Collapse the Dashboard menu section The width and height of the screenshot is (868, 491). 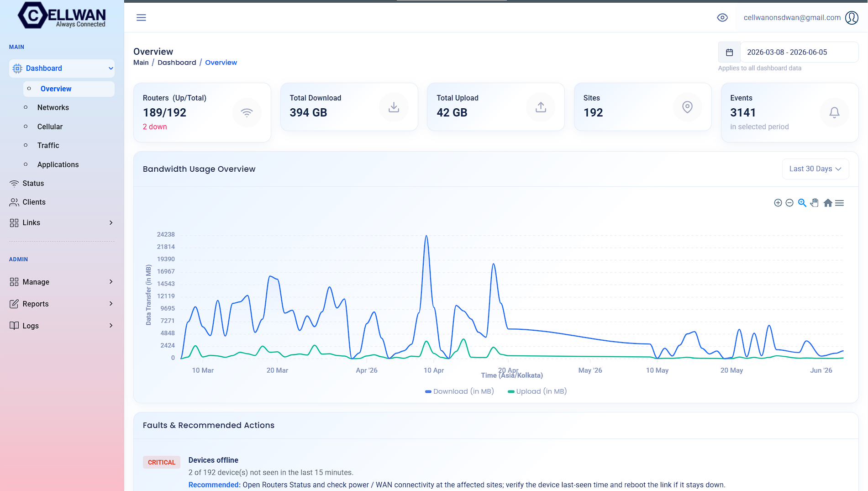tap(62, 69)
